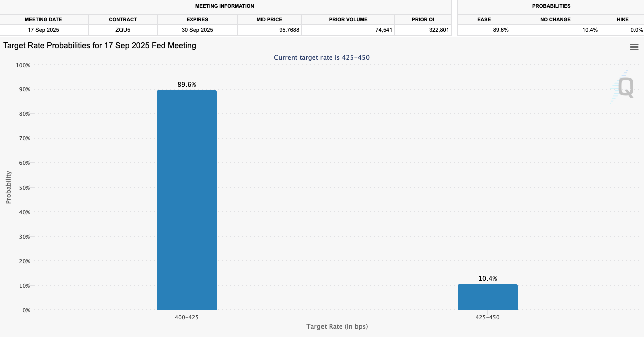Click the Target Rate (in bps) axis title
This screenshot has width=644, height=338.
(337, 327)
